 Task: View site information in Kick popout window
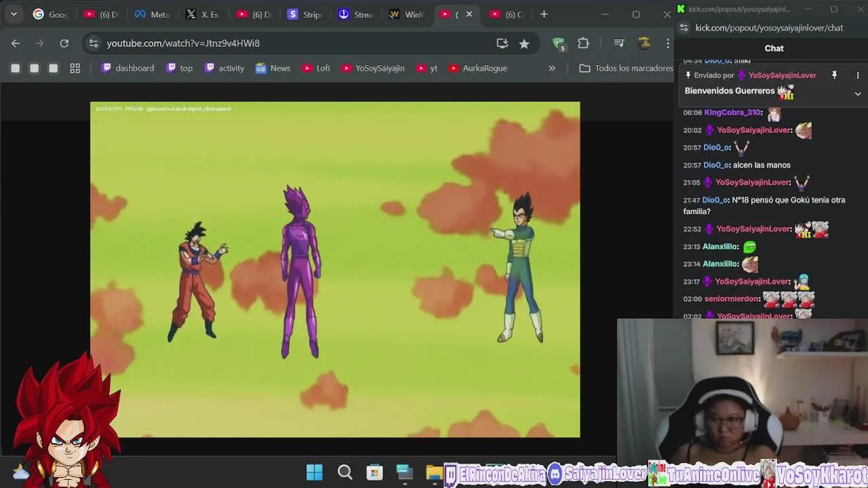684,28
